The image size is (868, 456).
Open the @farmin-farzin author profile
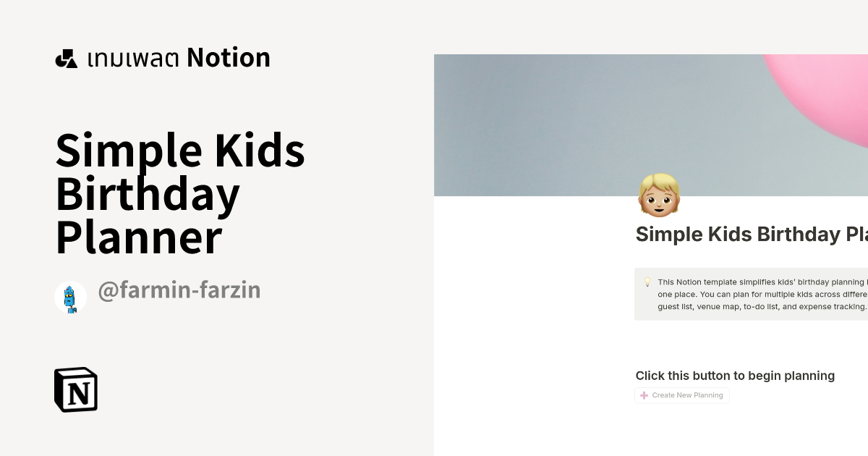coord(179,290)
